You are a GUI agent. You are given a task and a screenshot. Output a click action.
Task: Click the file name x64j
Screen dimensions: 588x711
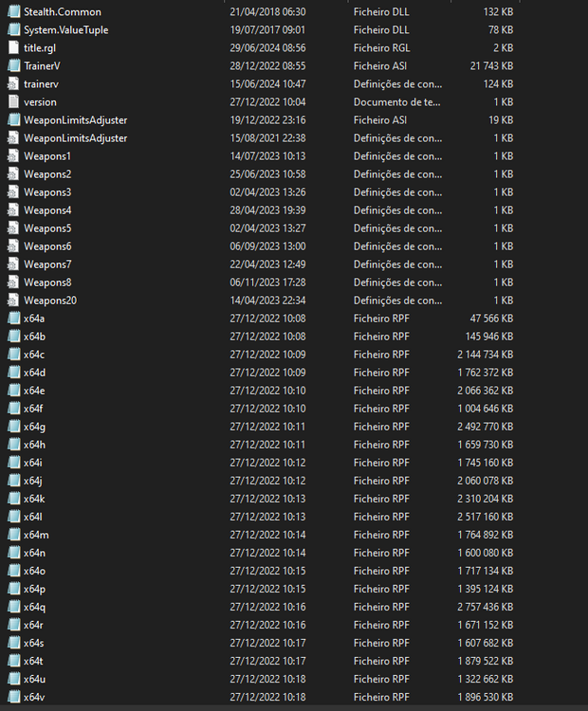click(32, 481)
